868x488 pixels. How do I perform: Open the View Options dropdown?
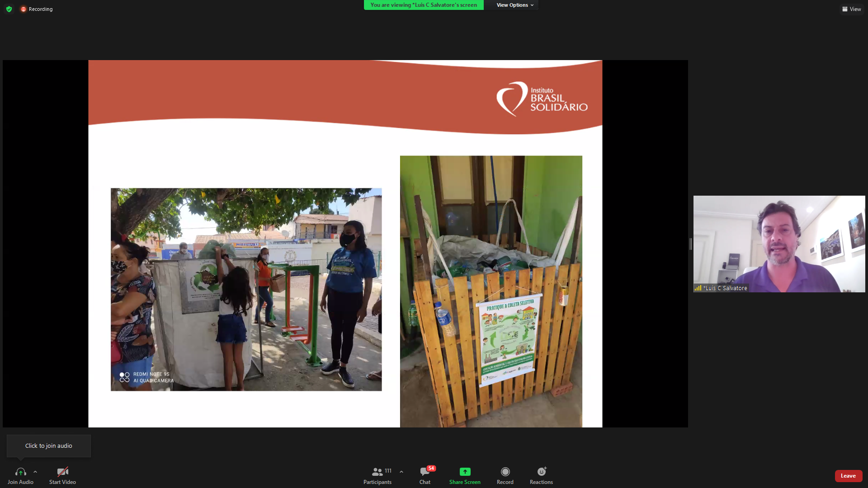pyautogui.click(x=514, y=5)
